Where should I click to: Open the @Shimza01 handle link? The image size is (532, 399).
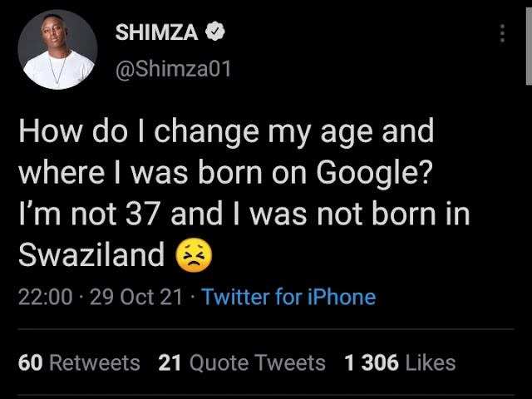click(x=173, y=68)
